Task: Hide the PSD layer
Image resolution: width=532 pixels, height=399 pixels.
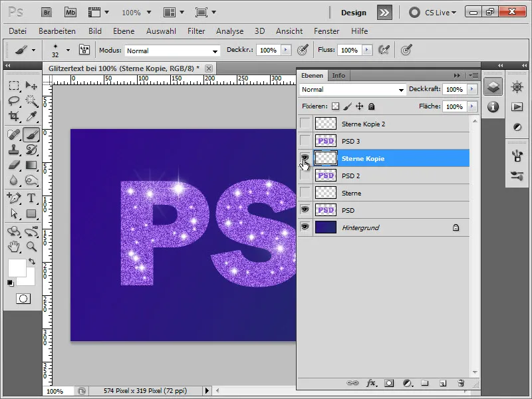Action: coord(305,209)
